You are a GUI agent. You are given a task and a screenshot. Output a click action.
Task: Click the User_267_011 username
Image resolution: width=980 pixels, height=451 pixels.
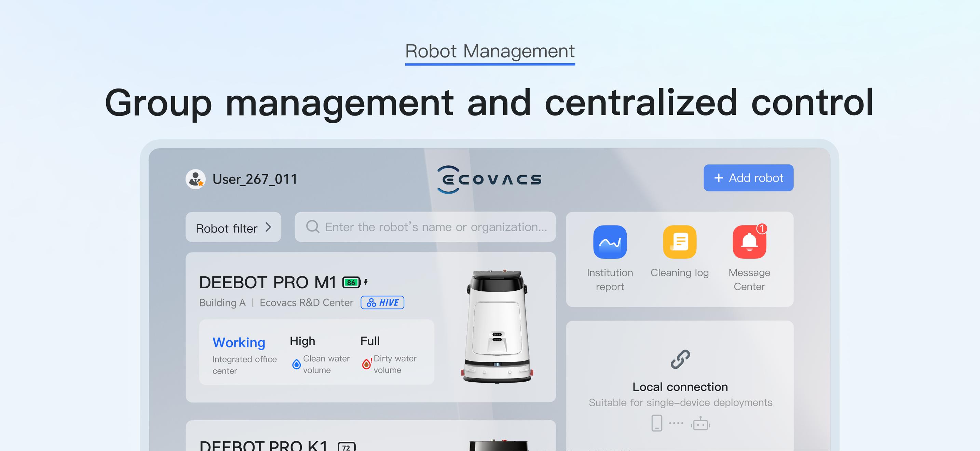point(255,179)
